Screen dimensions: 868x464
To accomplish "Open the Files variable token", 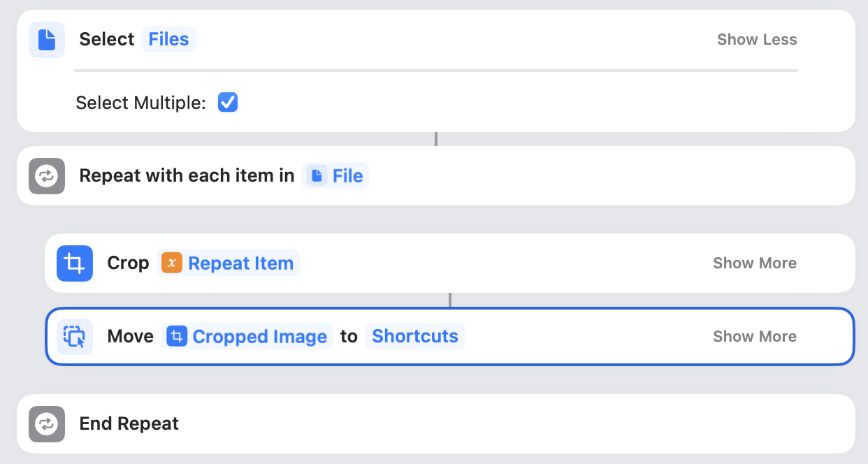I will click(x=168, y=39).
